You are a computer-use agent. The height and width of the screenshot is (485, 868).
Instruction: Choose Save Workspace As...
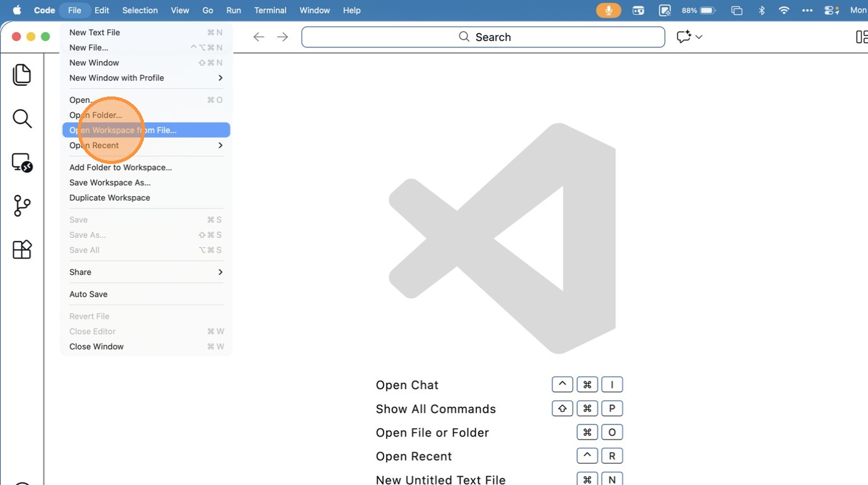(146, 182)
